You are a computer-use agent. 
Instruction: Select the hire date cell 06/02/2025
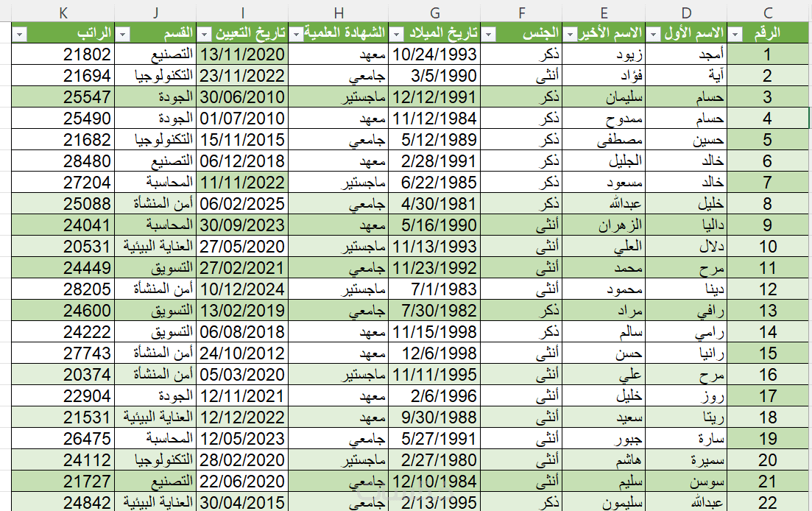[x=242, y=203]
